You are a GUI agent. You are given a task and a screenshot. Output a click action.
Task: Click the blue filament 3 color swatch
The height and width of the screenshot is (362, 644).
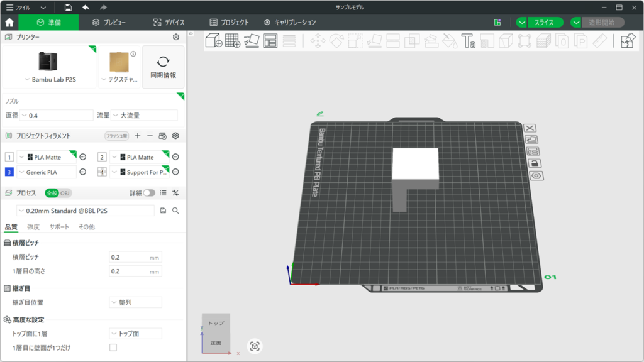click(x=9, y=172)
